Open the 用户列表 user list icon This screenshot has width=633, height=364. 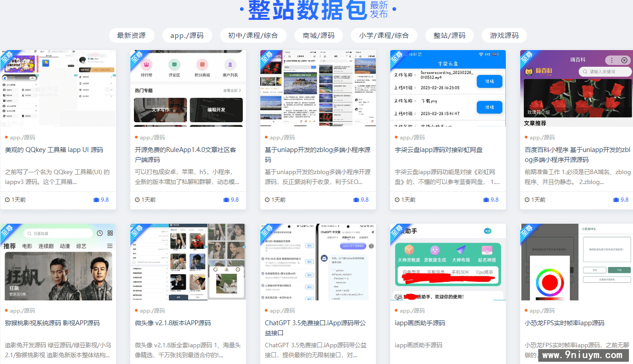pos(230,65)
